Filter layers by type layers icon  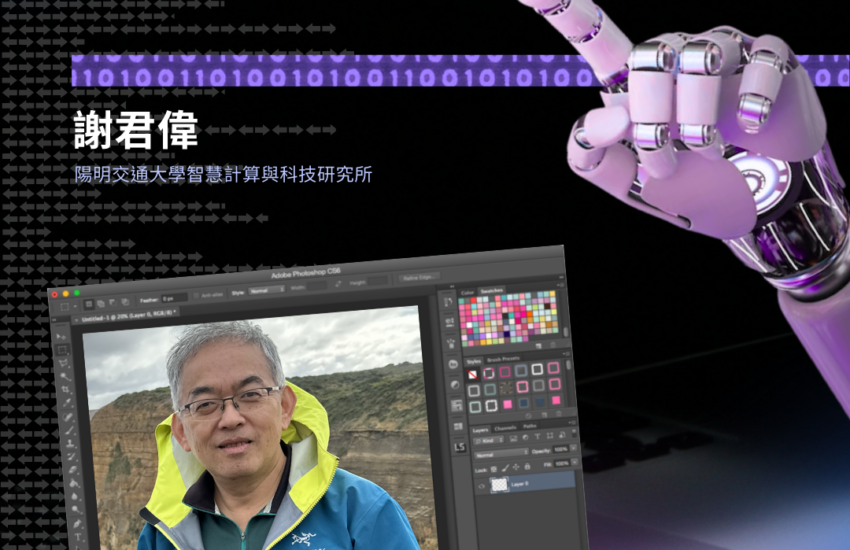pyautogui.click(x=537, y=436)
